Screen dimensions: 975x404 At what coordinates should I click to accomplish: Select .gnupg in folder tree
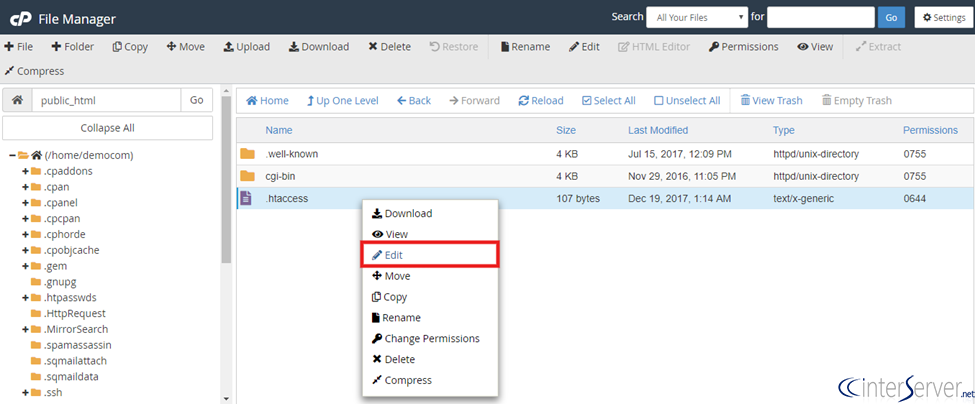tap(60, 282)
